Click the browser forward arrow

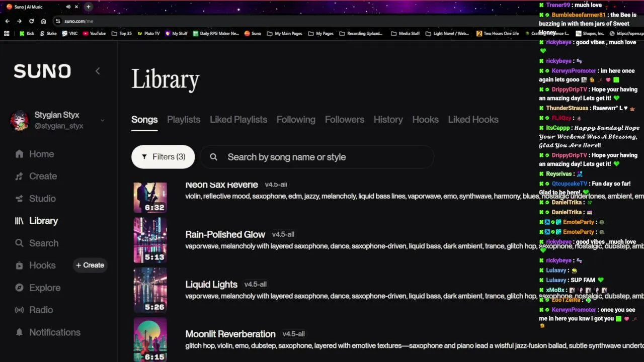pos(19,21)
